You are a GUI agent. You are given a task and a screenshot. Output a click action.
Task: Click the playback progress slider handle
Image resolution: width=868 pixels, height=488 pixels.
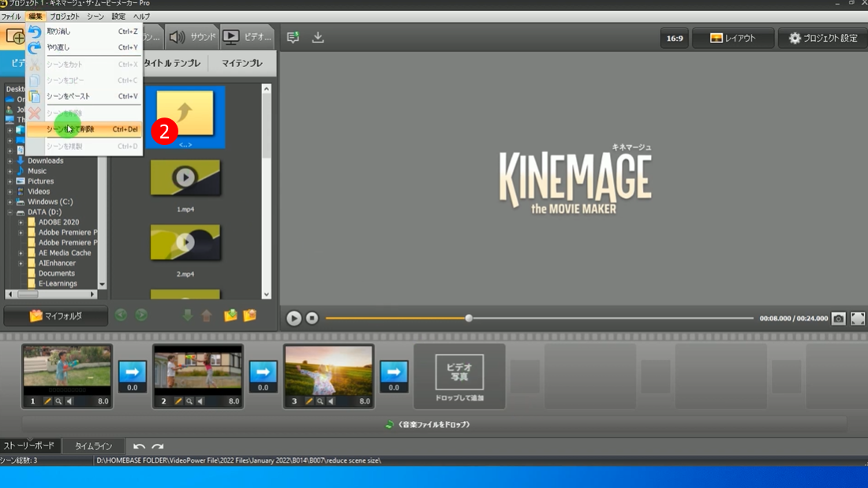tap(469, 319)
